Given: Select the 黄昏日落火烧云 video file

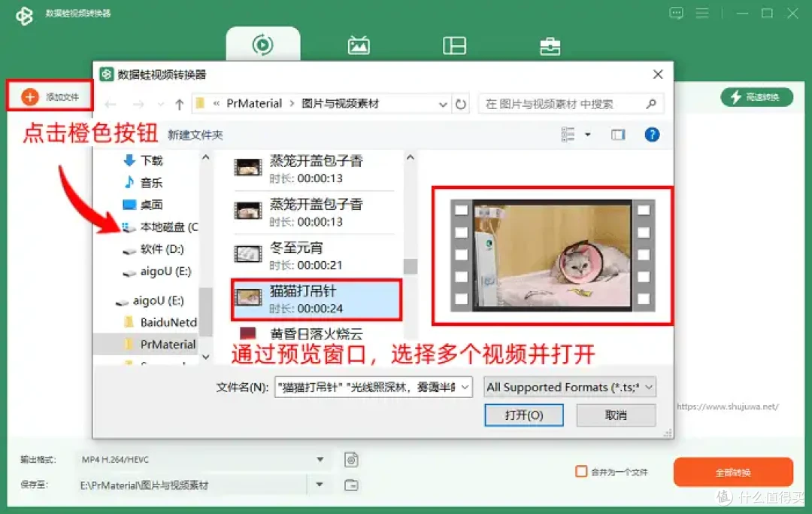Looking at the screenshot, I should point(314,333).
